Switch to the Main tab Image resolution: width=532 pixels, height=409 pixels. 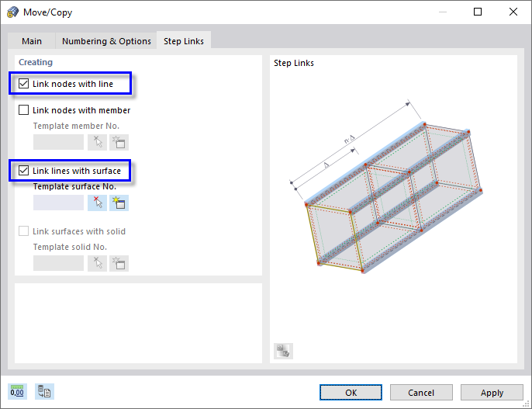pos(32,41)
